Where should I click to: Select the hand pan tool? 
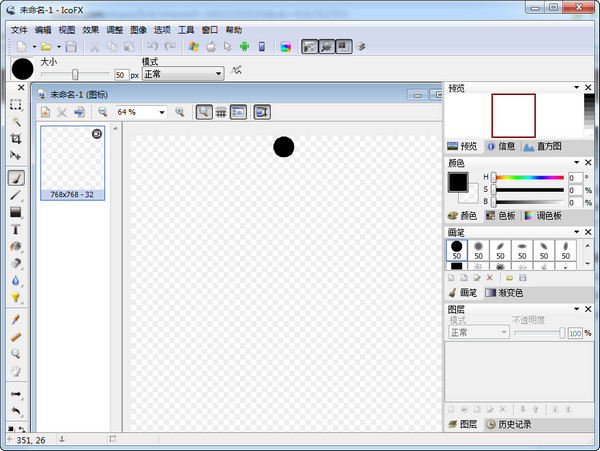point(16,371)
